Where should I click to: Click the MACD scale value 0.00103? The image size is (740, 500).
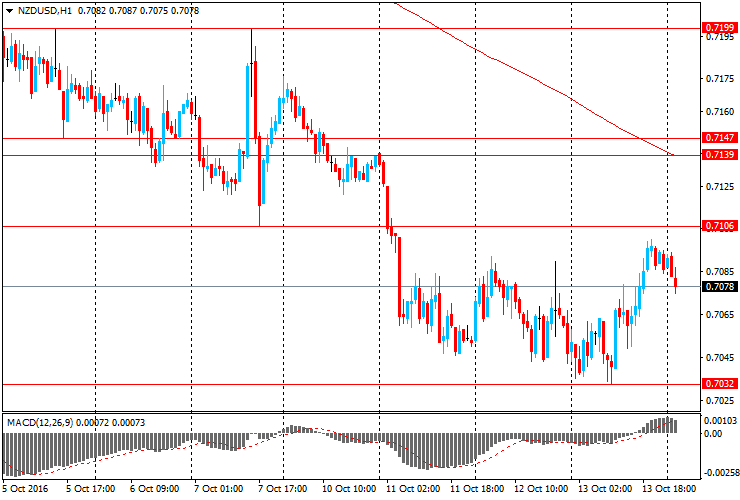(x=720, y=421)
